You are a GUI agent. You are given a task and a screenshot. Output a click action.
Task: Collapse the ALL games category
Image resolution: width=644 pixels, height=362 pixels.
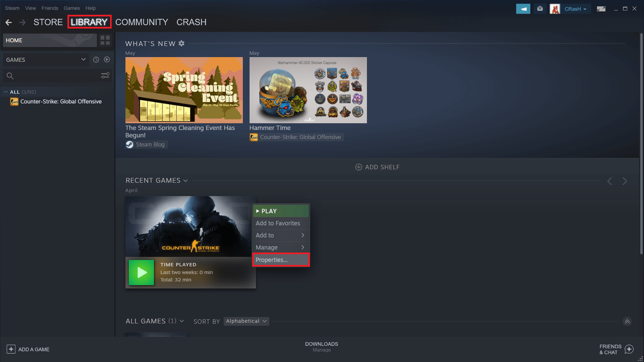[x=6, y=92]
